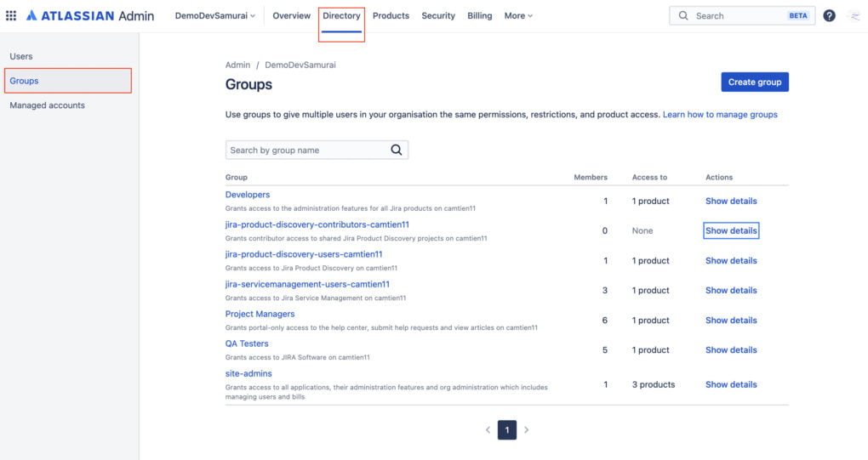Show details for Project Managers group
Viewport: 868px width, 460px height.
(x=731, y=320)
